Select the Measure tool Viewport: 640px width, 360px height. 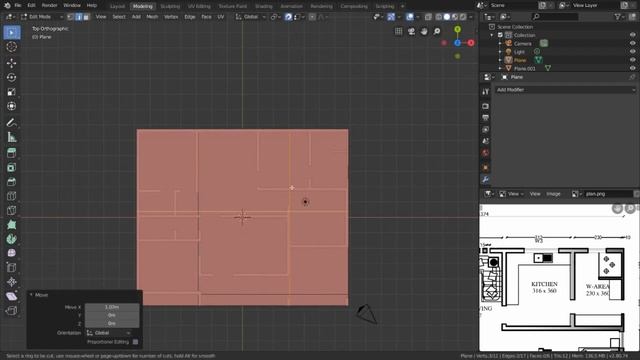tap(11, 137)
